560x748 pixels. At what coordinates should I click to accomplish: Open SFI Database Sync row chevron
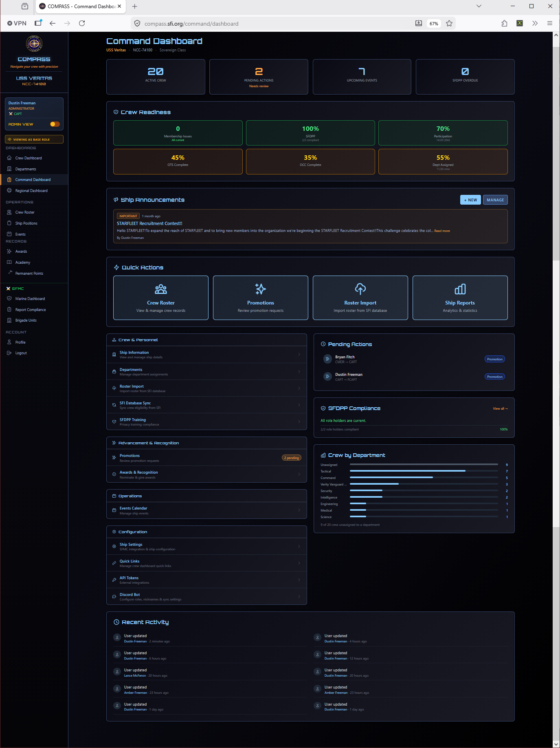coord(299,405)
